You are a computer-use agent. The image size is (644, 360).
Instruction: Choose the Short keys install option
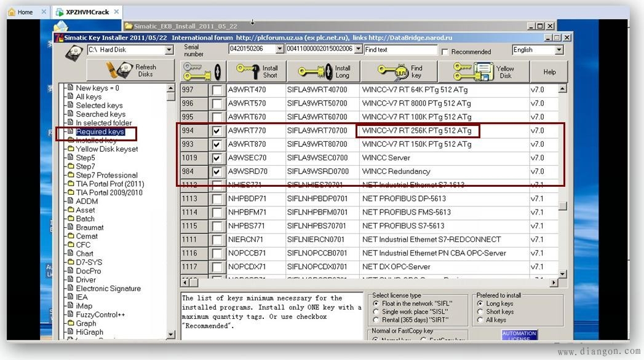(480, 311)
